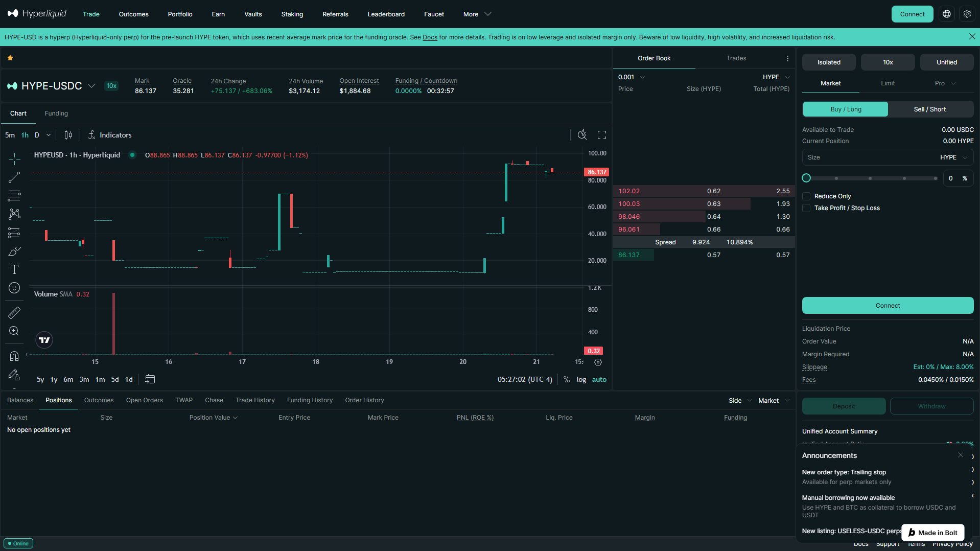The width and height of the screenshot is (980, 551).
Task: Click the Connect button in header
Action: tap(912, 14)
